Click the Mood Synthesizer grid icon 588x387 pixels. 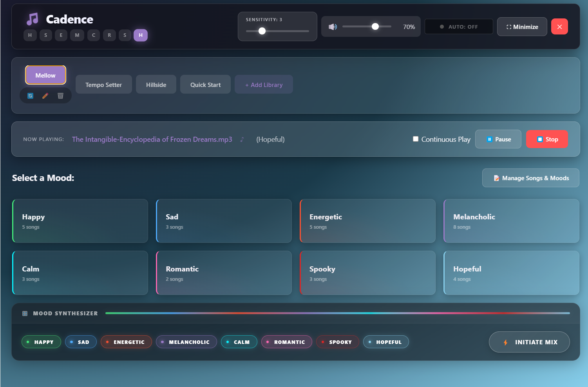25,313
